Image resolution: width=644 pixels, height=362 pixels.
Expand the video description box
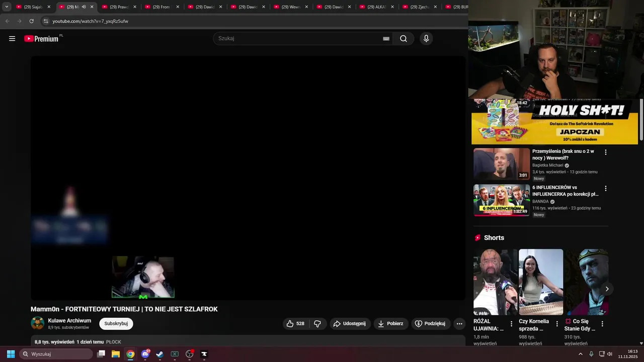pyautogui.click(x=248, y=341)
